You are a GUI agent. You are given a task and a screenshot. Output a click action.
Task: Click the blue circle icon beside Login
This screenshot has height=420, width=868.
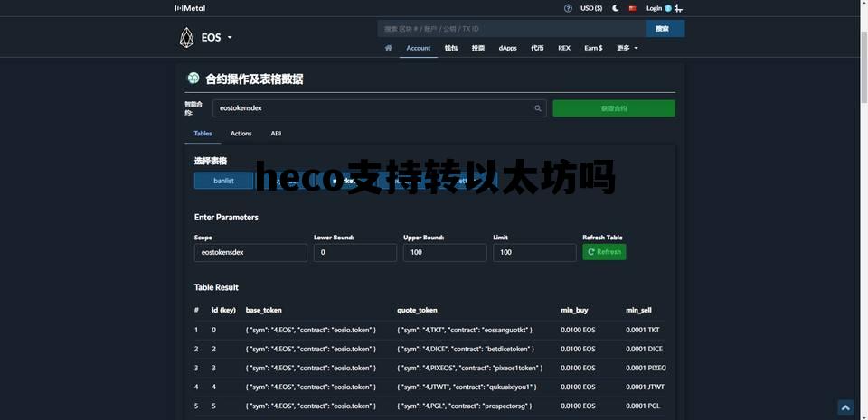click(668, 8)
